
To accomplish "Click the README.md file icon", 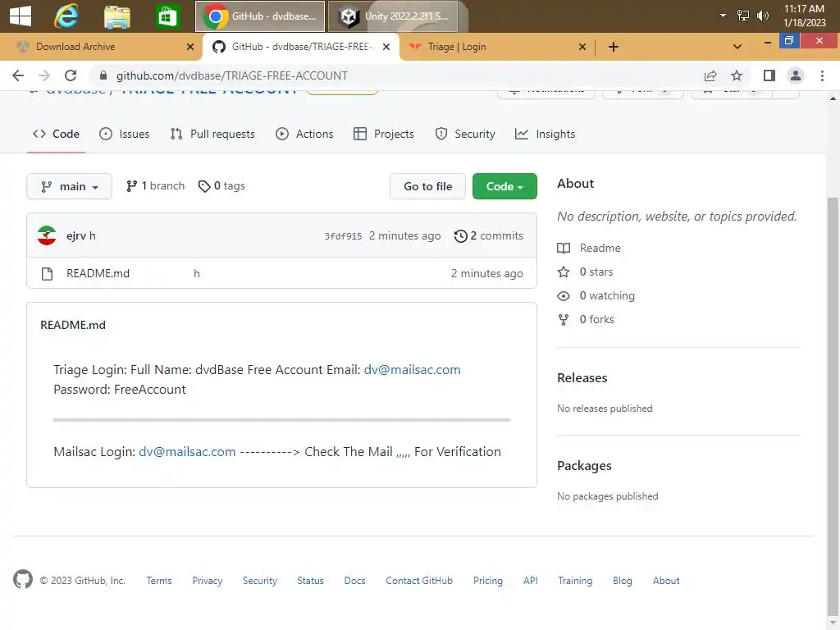I will (x=47, y=274).
